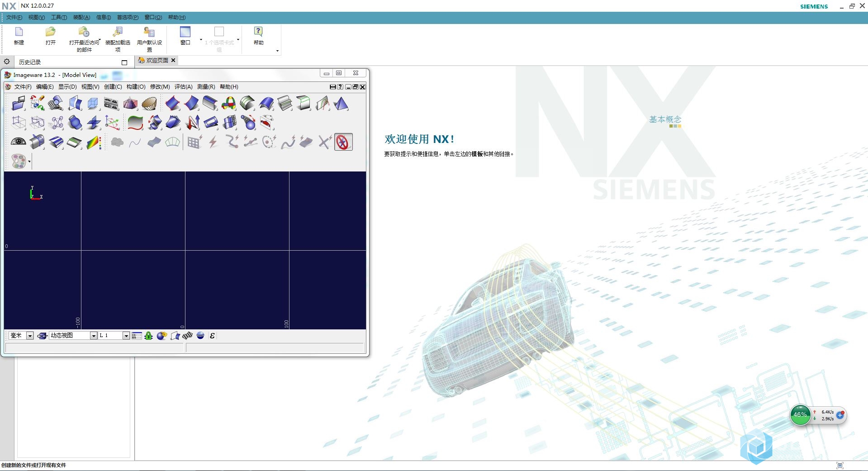
Task: Open 文件(F) menu in NX menu bar
Action: [14, 17]
